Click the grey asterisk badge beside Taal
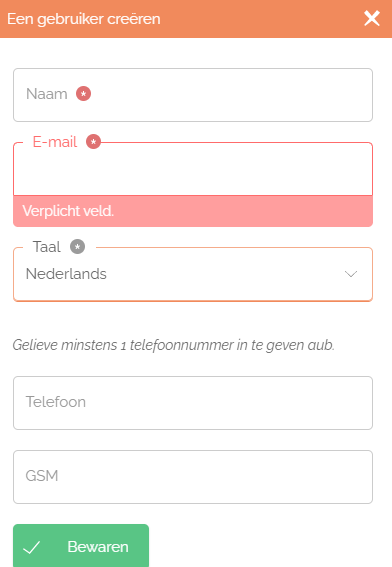Screen dimensions: 392x567 click(x=77, y=247)
